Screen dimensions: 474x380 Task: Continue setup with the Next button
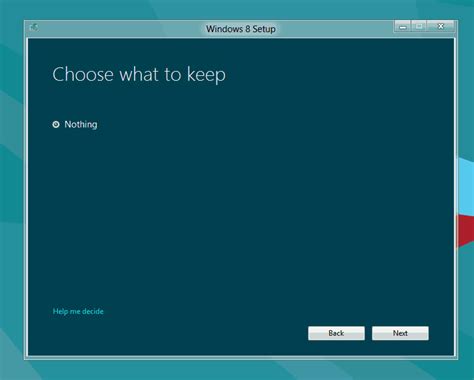[x=400, y=333]
